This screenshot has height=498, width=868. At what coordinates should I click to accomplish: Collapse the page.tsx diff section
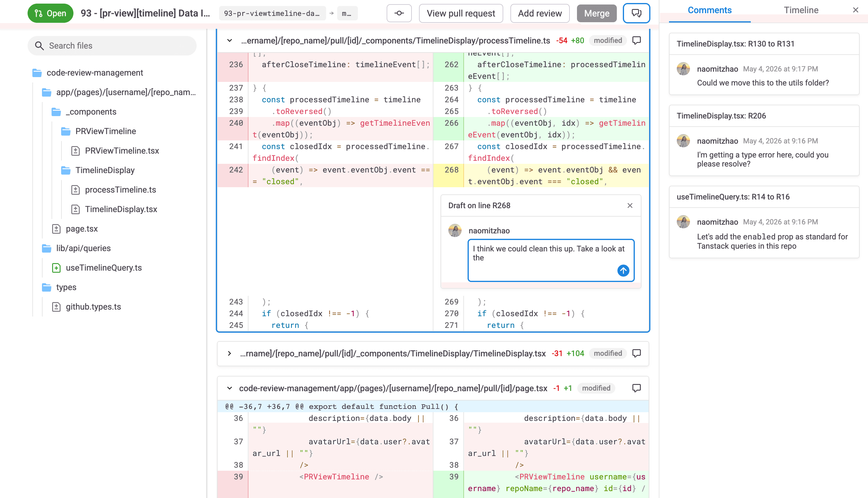click(x=230, y=388)
